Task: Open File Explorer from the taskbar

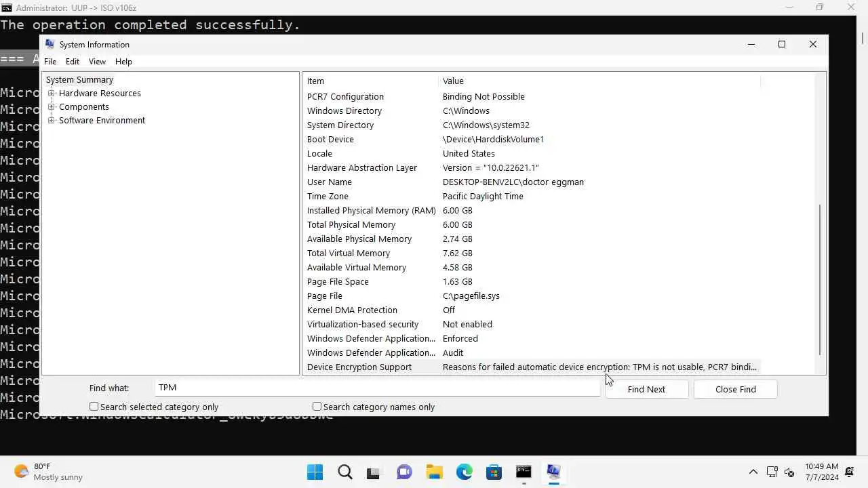Action: [434, 472]
